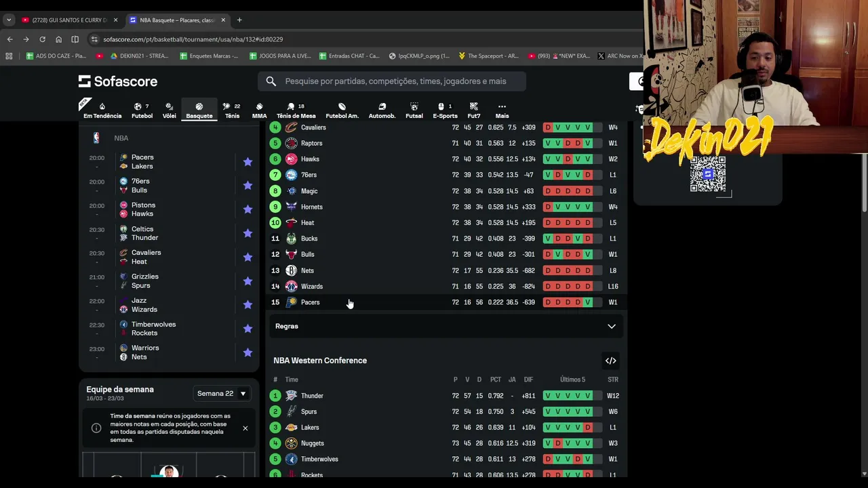This screenshot has height=488, width=868.
Task: Reload the browser page
Action: point(42,39)
